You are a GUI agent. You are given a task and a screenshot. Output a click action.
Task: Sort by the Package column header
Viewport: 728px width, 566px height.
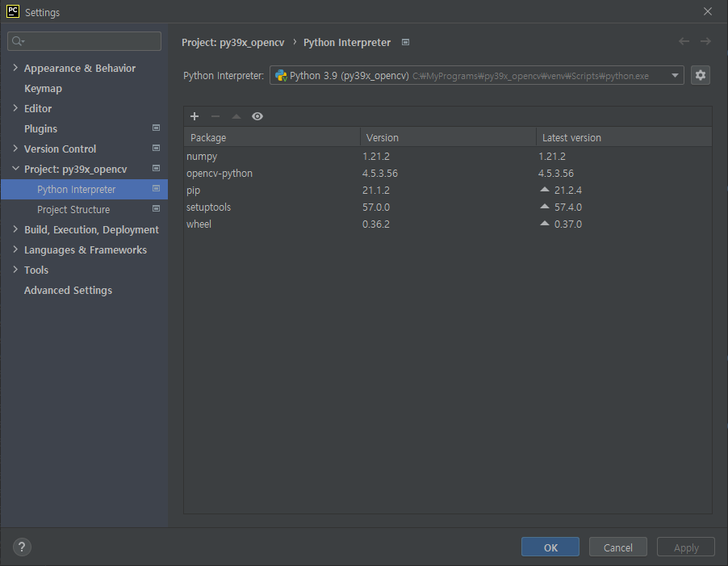click(x=272, y=137)
